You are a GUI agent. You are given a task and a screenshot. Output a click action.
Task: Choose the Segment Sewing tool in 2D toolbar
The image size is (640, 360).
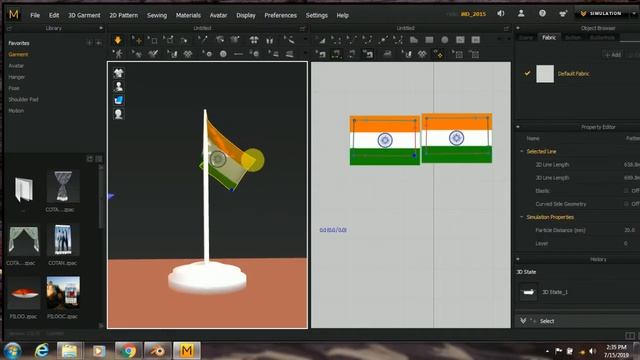coord(336,54)
